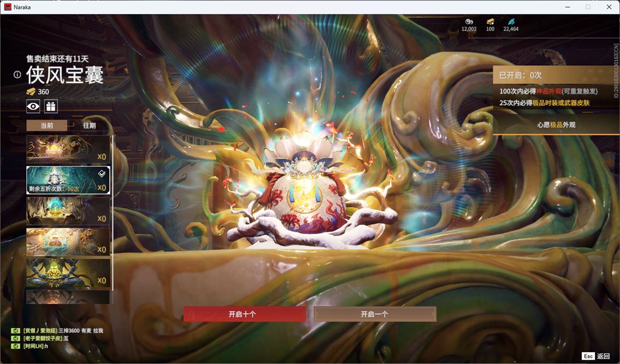Click the 已开启: 0次 counter header
620x364 pixels.
[x=556, y=75]
